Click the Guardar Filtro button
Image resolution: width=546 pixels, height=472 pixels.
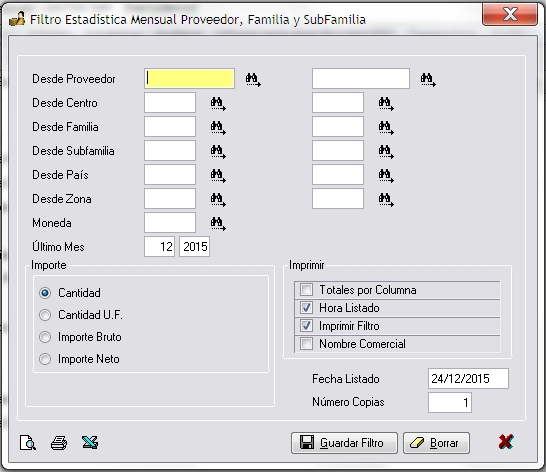point(344,443)
